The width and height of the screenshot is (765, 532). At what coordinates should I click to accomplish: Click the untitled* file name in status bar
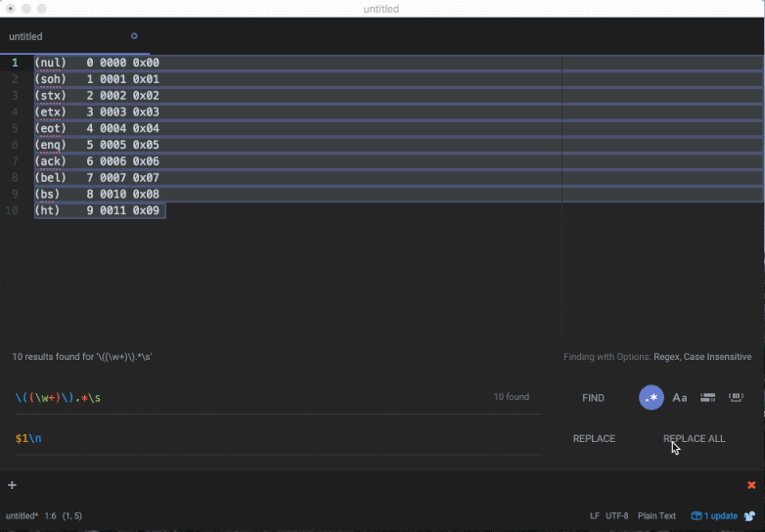point(22,516)
